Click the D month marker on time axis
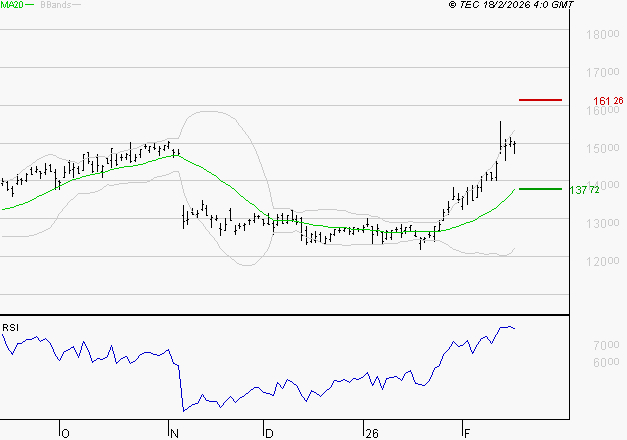 pyautogui.click(x=269, y=433)
